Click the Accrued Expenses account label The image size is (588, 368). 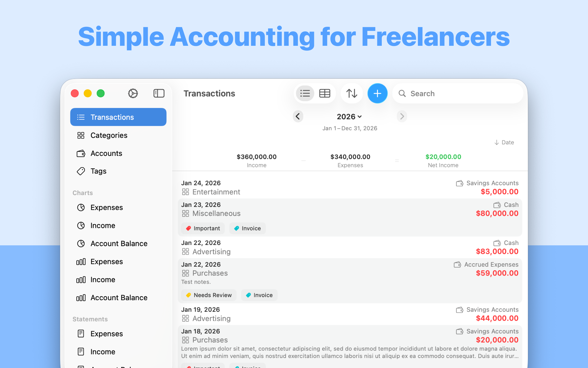491,265
